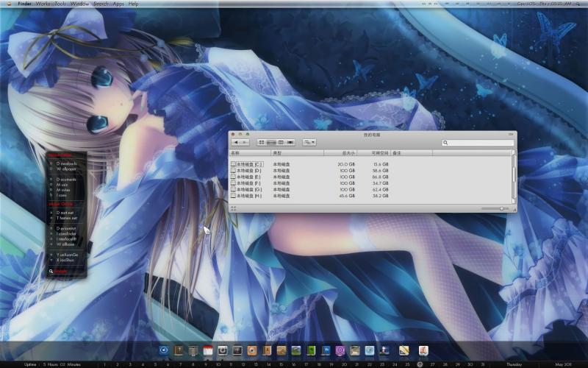Open Movies in the sidebar widget
This screenshot has width=588, height=368.
click(x=63, y=190)
